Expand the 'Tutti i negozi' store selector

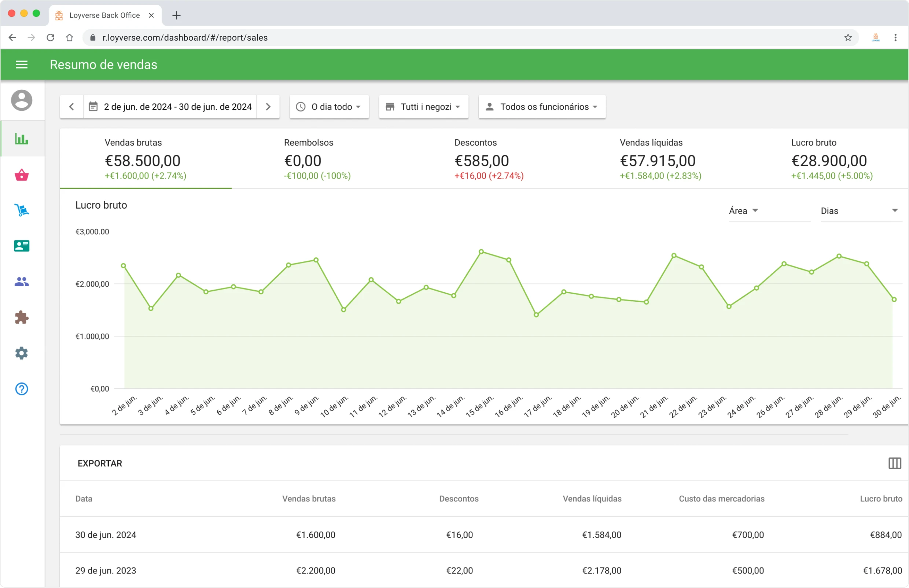423,107
